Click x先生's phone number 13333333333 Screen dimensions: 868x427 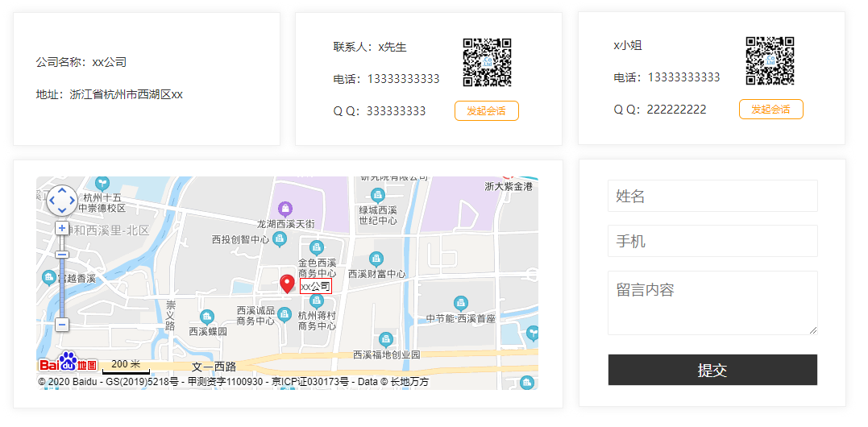[x=404, y=79]
